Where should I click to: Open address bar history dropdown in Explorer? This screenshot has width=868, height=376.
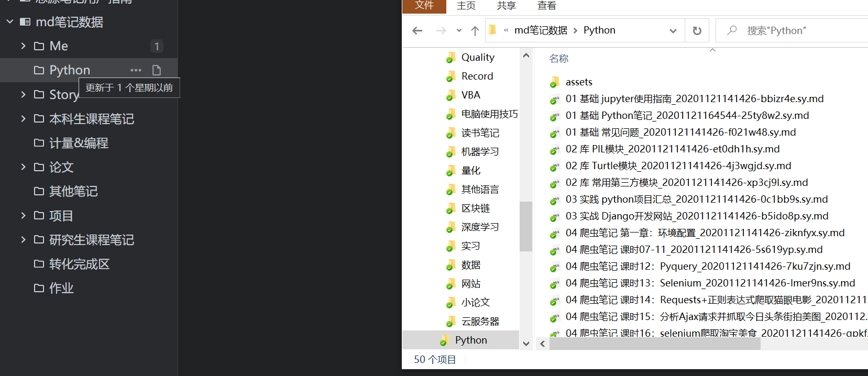click(673, 30)
